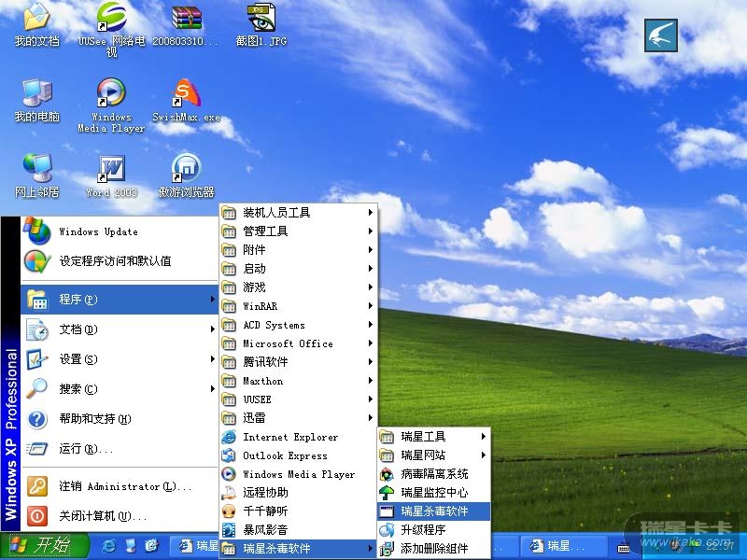The width and height of the screenshot is (747, 560).
Task: Launch UUSee 网络电视 from the desktop
Action: 111,30
